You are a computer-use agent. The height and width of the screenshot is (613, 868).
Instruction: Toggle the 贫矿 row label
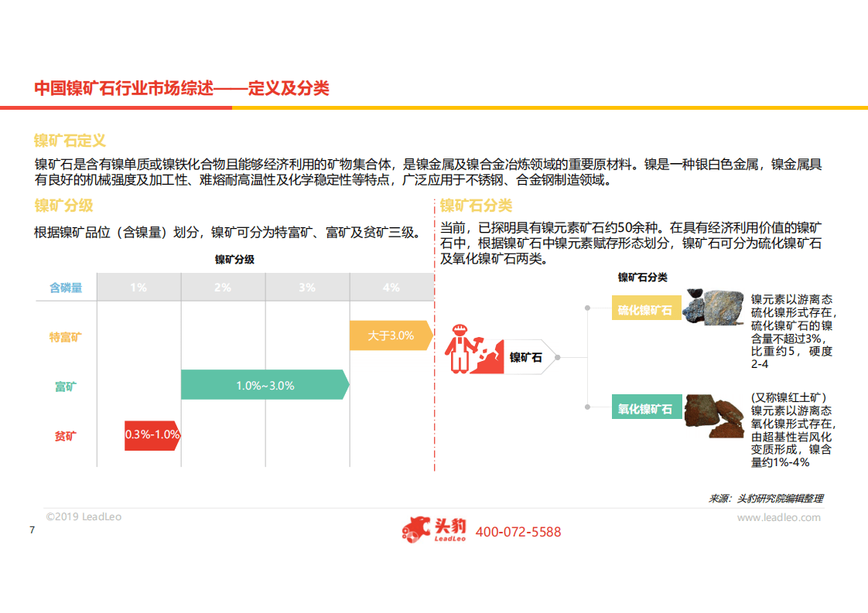point(65,435)
